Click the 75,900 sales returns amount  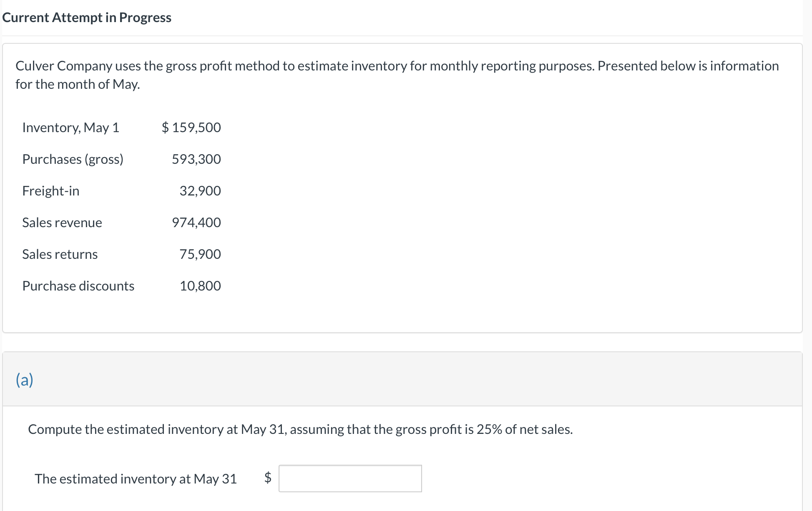(200, 254)
